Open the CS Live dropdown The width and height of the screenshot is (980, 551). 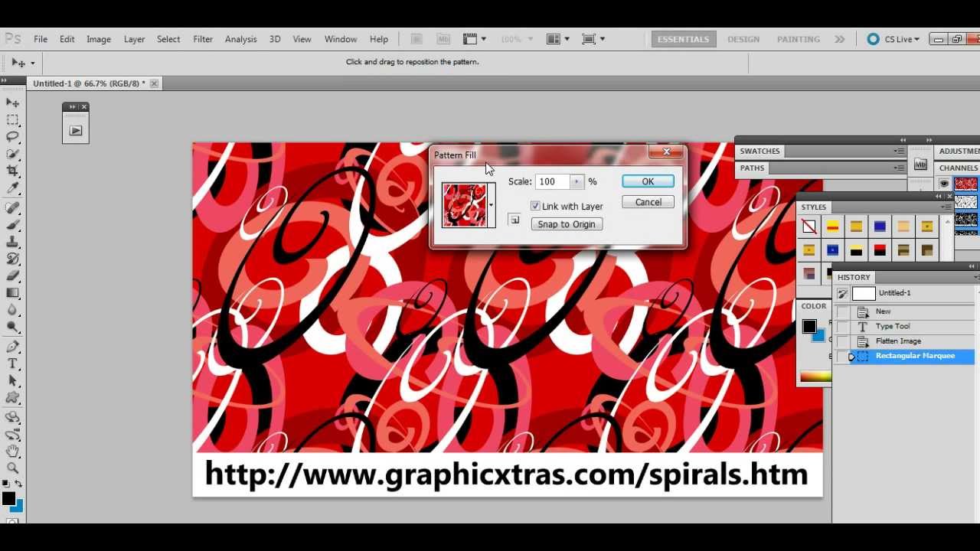point(893,39)
